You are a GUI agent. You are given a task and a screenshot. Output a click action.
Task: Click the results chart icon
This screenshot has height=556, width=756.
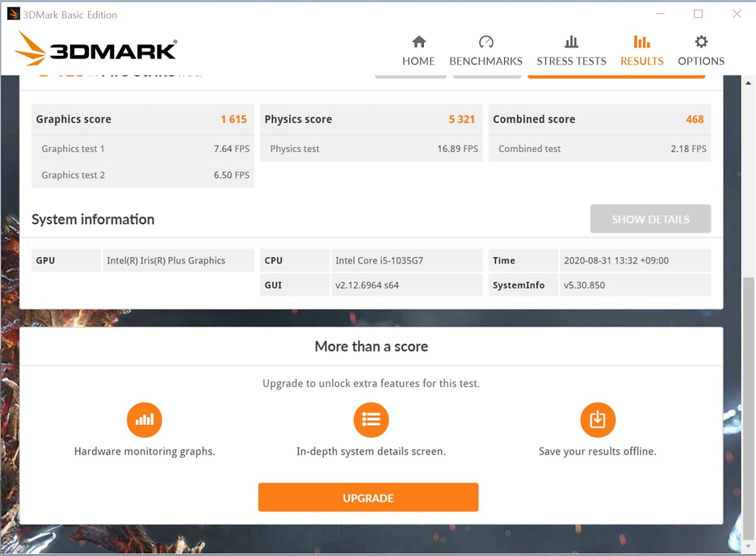tap(642, 42)
